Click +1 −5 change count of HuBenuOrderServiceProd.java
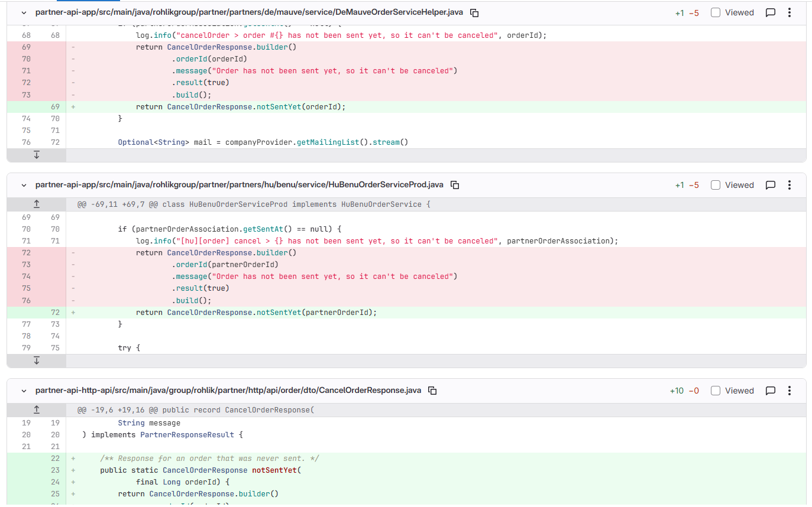 click(x=687, y=185)
